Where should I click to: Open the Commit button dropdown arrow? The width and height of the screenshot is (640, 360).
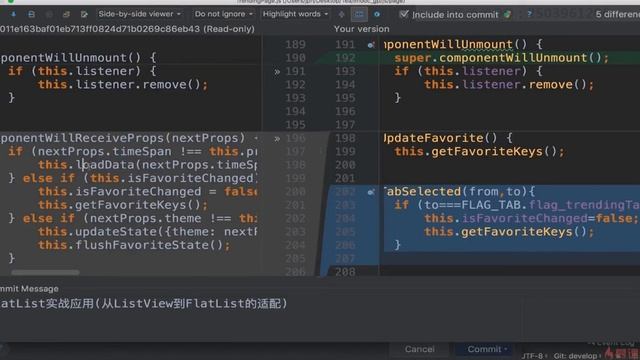(x=506, y=349)
